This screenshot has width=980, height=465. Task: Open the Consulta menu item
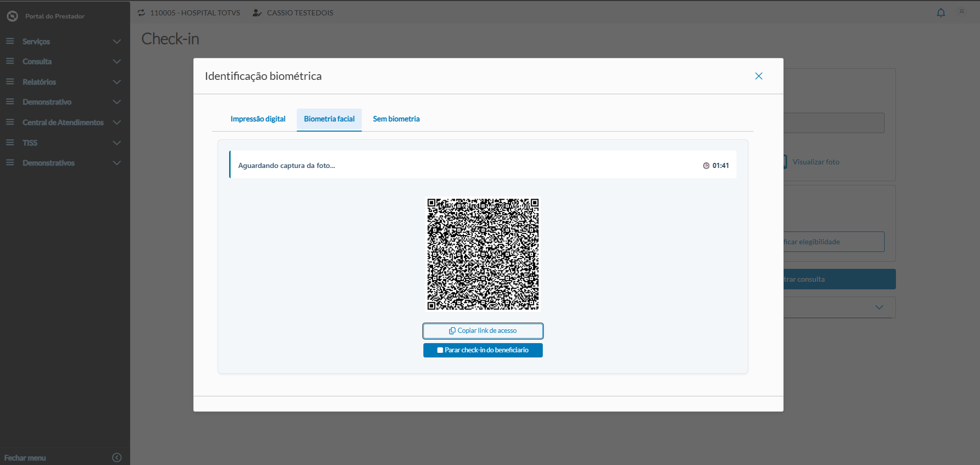(65, 61)
